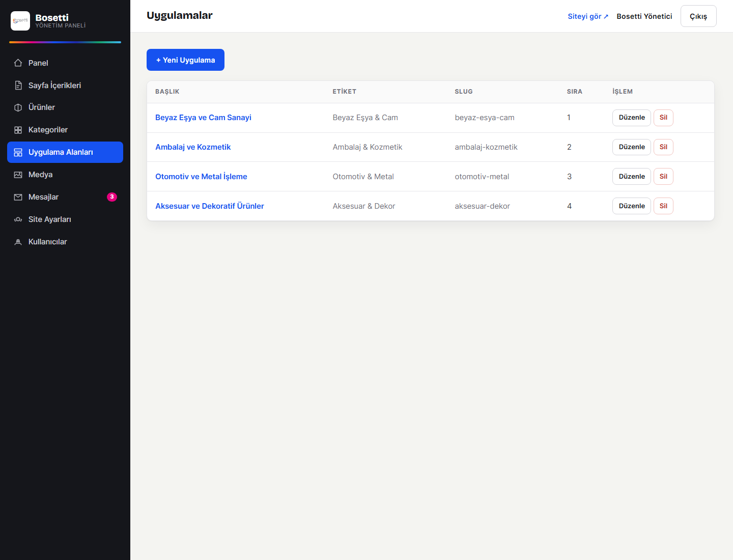Image resolution: width=733 pixels, height=560 pixels.
Task: Click the Uygulamalar page heading
Action: click(180, 16)
